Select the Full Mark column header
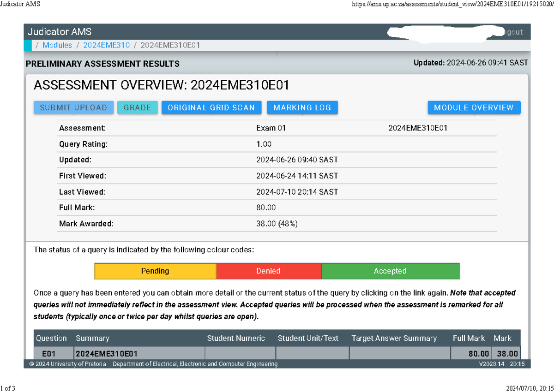Viewport: 554px width, 392px height. [x=469, y=338]
